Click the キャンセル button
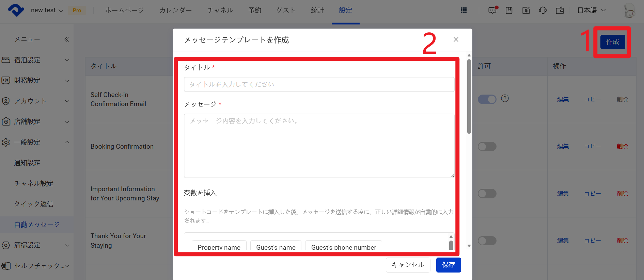Screen dimensions: 644x280 point(408,265)
